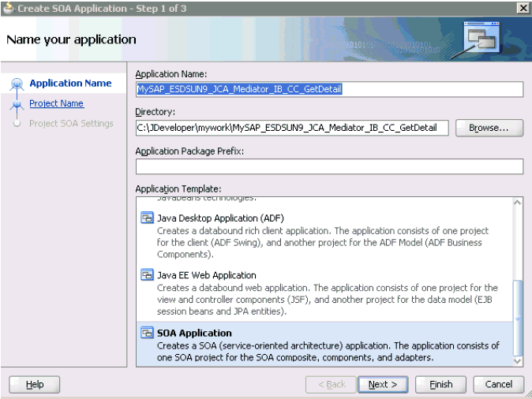Screen dimensions: 532x399
Task: Open the Project Name step link
Action: 56,103
